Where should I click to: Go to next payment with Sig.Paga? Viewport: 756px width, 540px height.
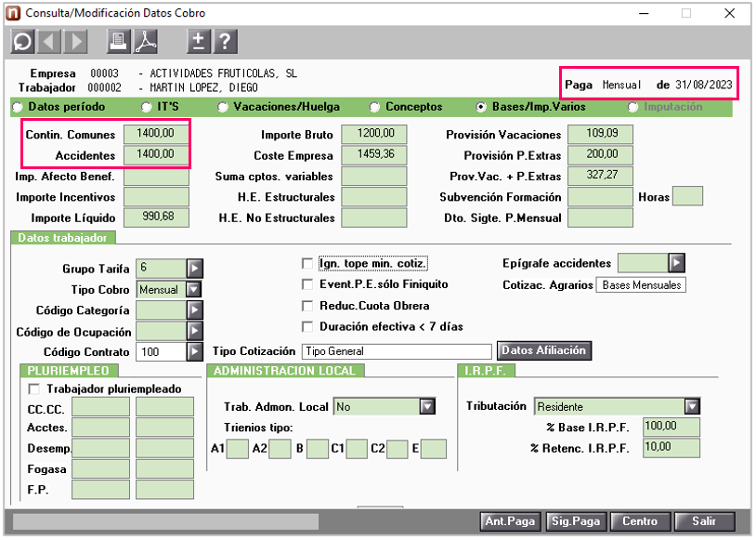click(x=575, y=521)
